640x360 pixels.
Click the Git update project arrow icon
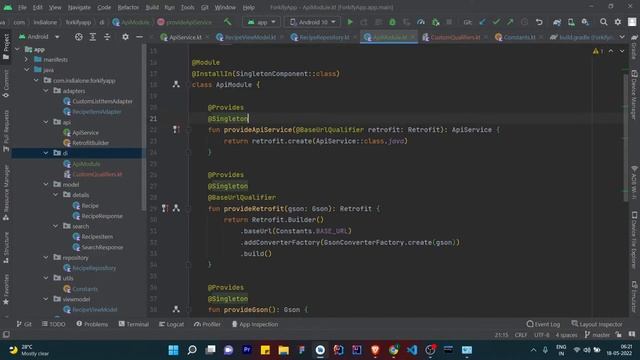click(x=482, y=22)
